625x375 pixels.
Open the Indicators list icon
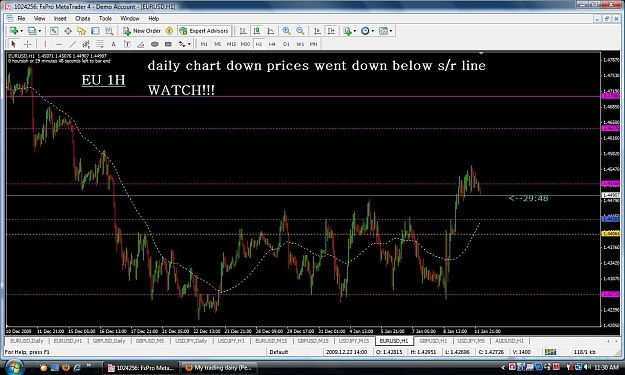[x=347, y=31]
